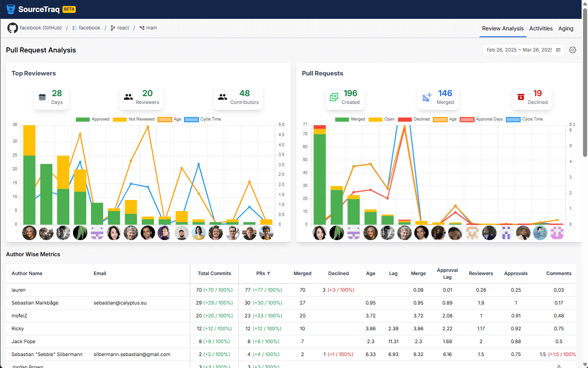Click the organization icon before the facebook breadcrumb
Screen dimensions: 588x368
tap(75, 28)
